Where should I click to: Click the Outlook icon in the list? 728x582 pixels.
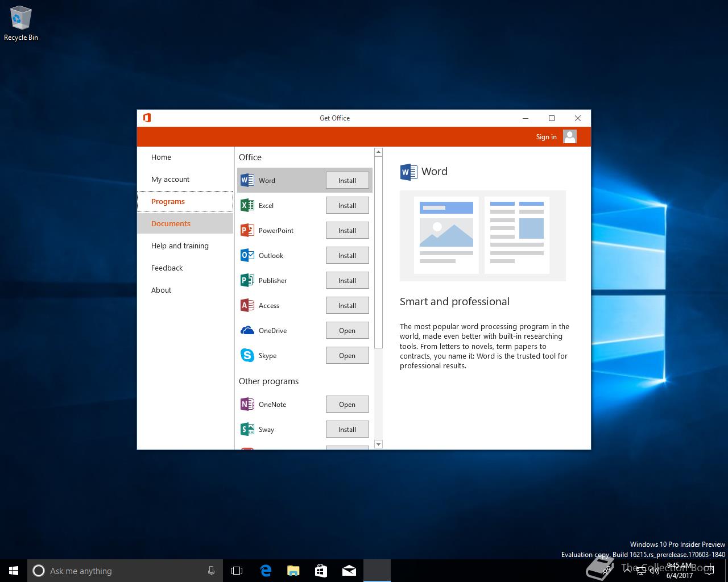pyautogui.click(x=247, y=255)
